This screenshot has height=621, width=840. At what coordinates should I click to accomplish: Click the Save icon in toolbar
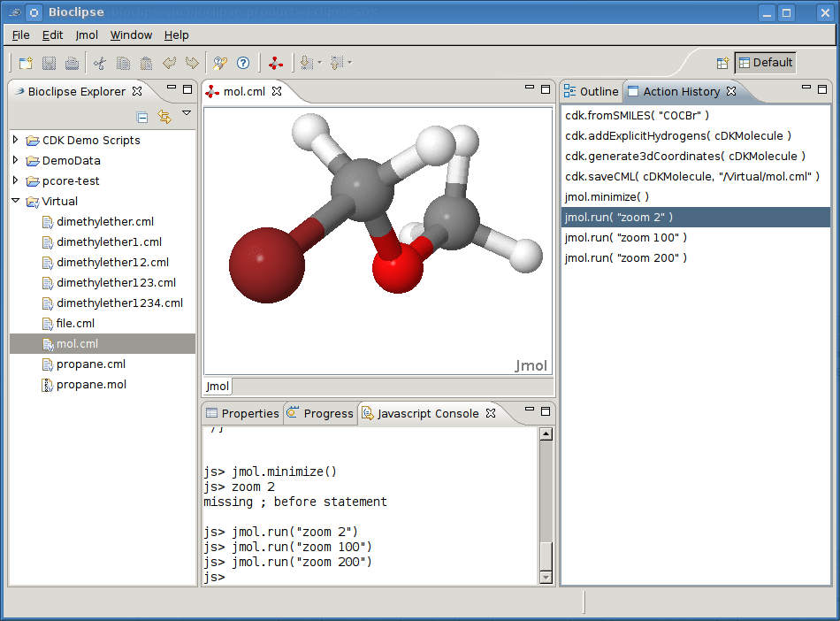(50, 63)
